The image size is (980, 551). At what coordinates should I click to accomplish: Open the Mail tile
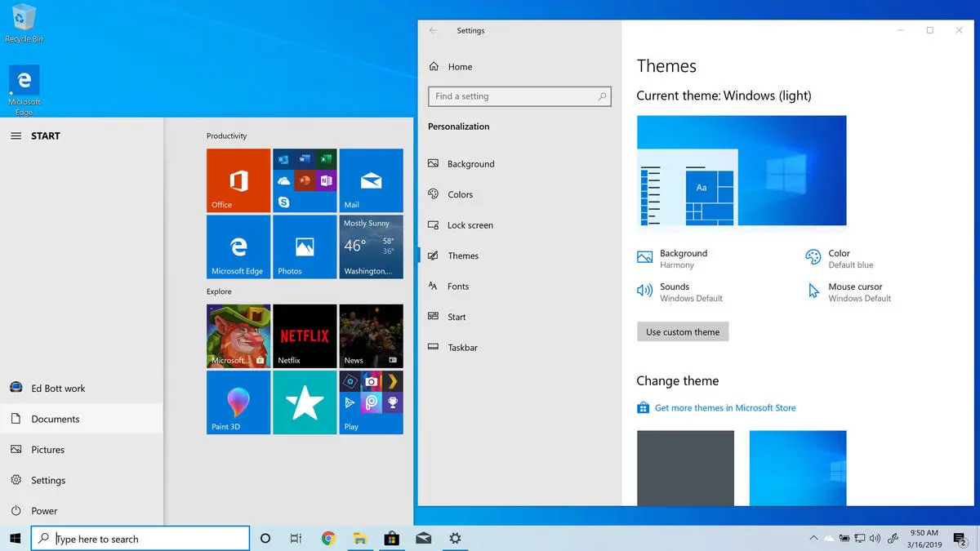tap(371, 180)
